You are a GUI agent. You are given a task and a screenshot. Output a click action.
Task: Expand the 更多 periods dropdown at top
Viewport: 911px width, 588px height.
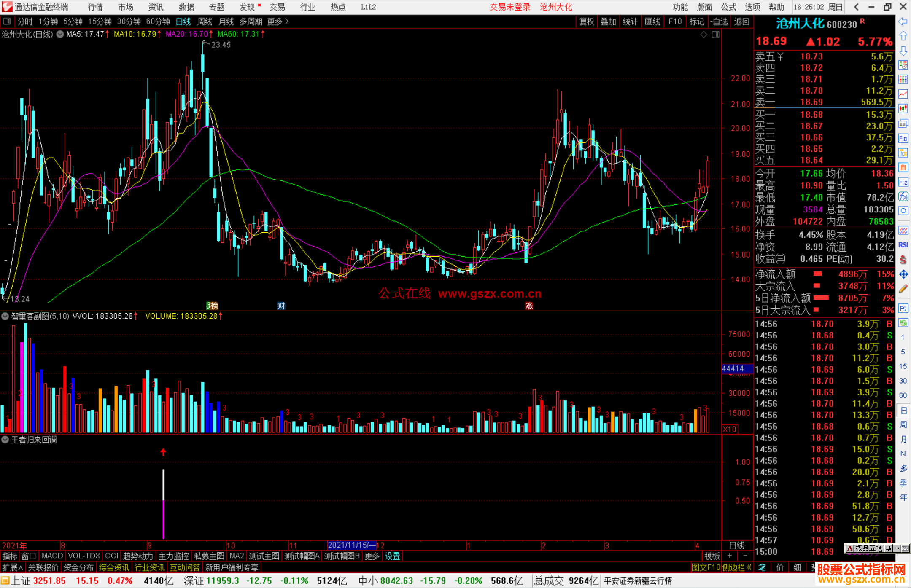(x=278, y=21)
